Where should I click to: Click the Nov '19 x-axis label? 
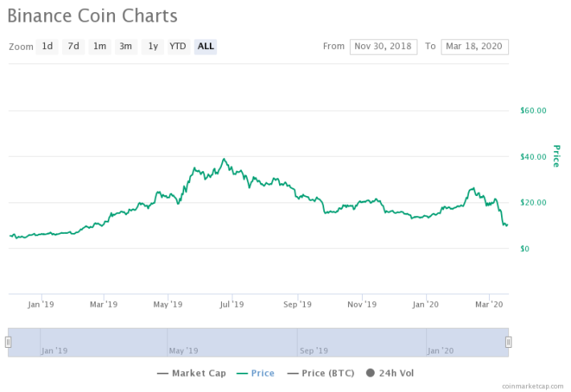(x=362, y=304)
